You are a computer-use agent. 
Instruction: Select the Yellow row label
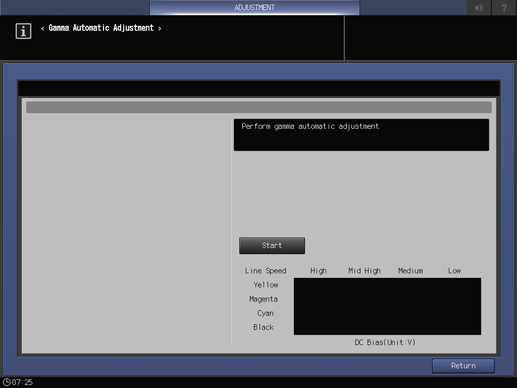point(266,285)
